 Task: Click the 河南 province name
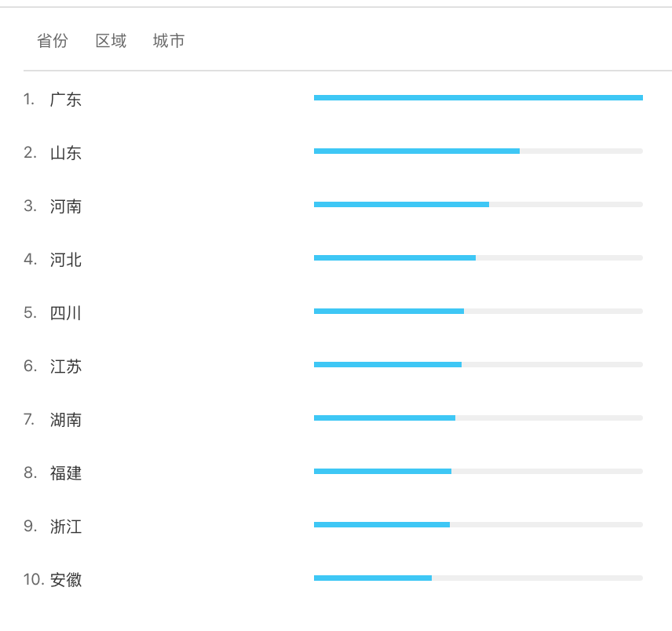(66, 206)
